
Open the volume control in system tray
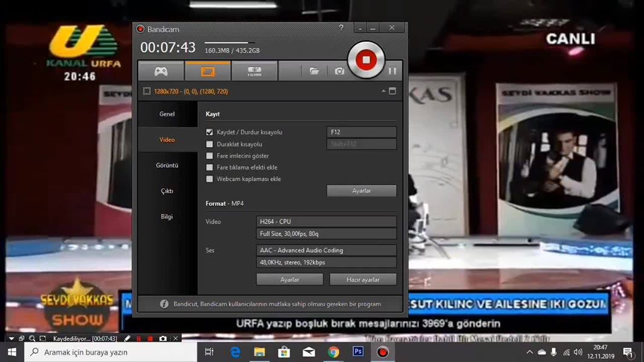578,352
